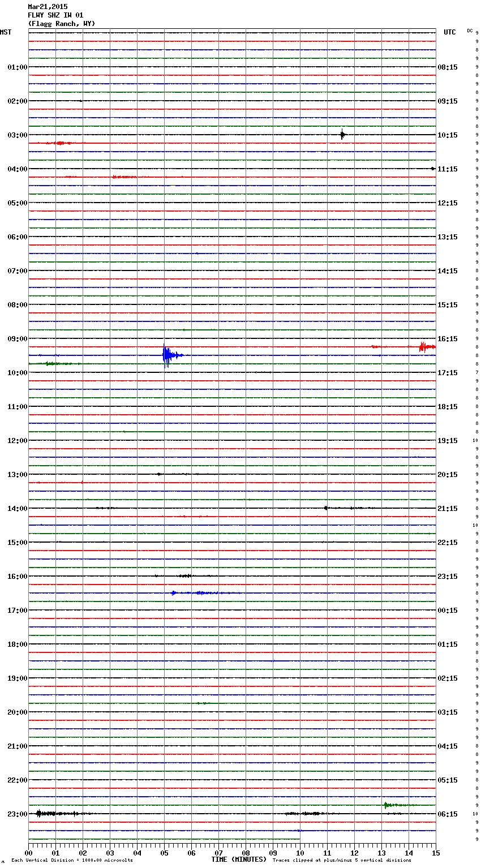Click the 06:15 UTC time label
The width and height of the screenshot is (481, 868).
click(448, 814)
